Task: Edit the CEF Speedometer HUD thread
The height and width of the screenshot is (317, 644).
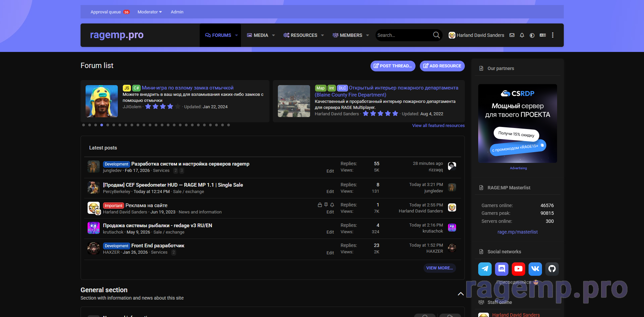Action: click(x=330, y=192)
